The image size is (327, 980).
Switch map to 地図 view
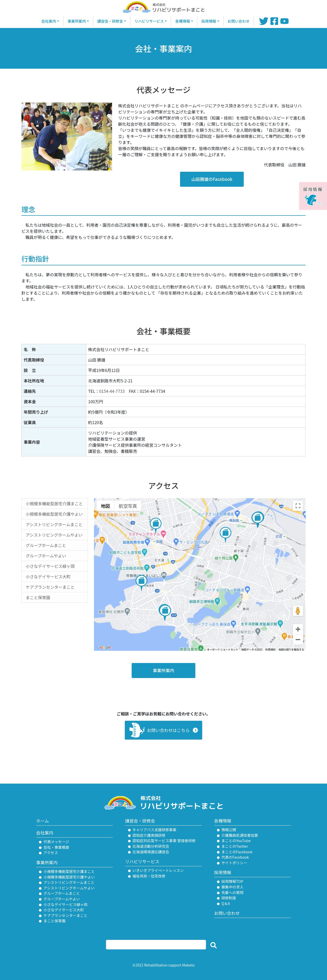point(105,506)
